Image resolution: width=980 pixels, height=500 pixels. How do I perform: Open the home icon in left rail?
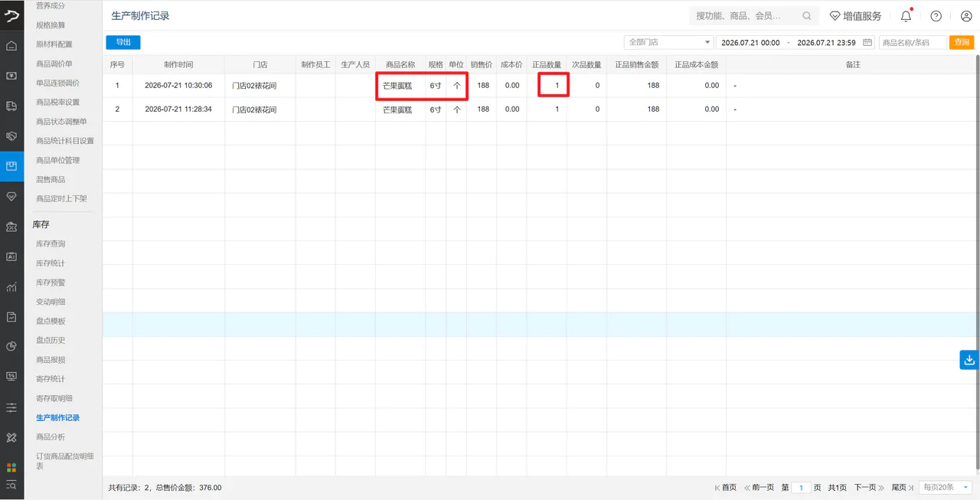[11, 45]
